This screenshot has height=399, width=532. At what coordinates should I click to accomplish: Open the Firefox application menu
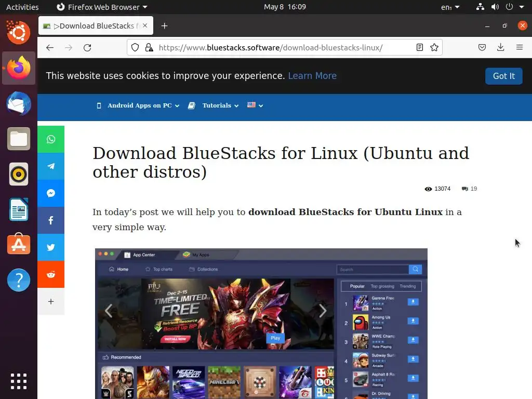pyautogui.click(x=520, y=47)
